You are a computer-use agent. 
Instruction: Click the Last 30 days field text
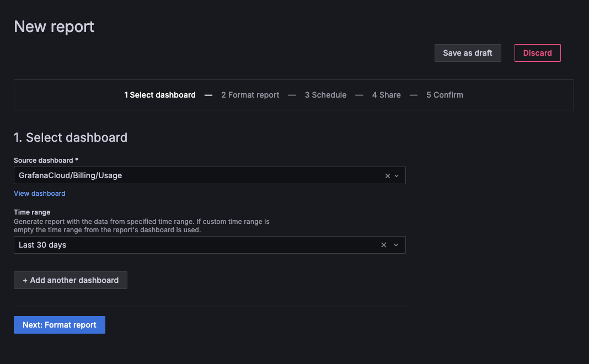click(42, 245)
